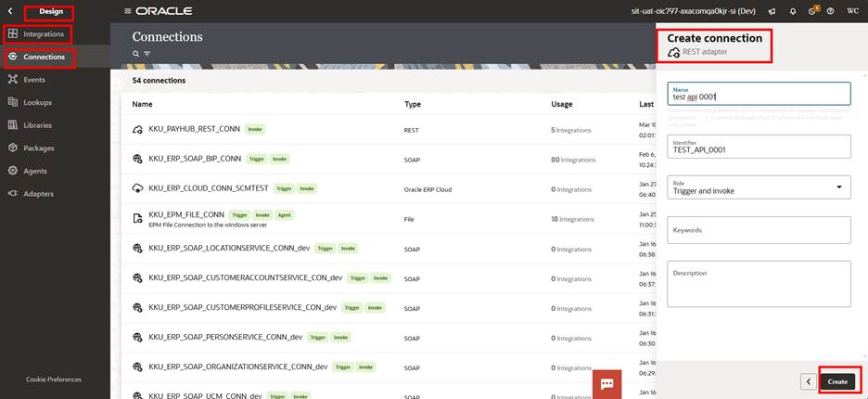Image resolution: width=868 pixels, height=399 pixels.
Task: Open the help question mark icon
Action: point(830,11)
